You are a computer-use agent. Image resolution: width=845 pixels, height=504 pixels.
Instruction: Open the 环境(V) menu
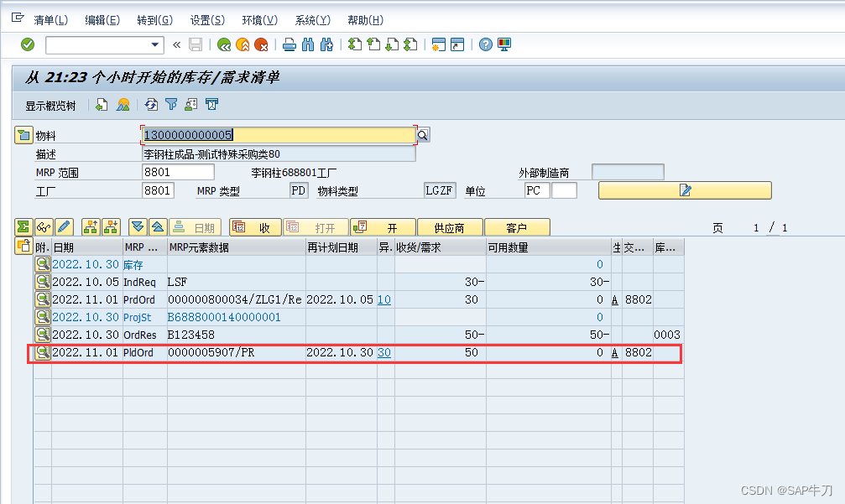tap(260, 20)
